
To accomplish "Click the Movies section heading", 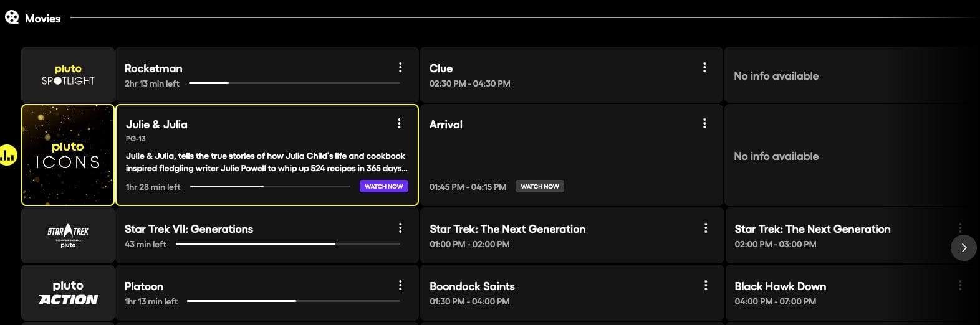I will click(42, 19).
